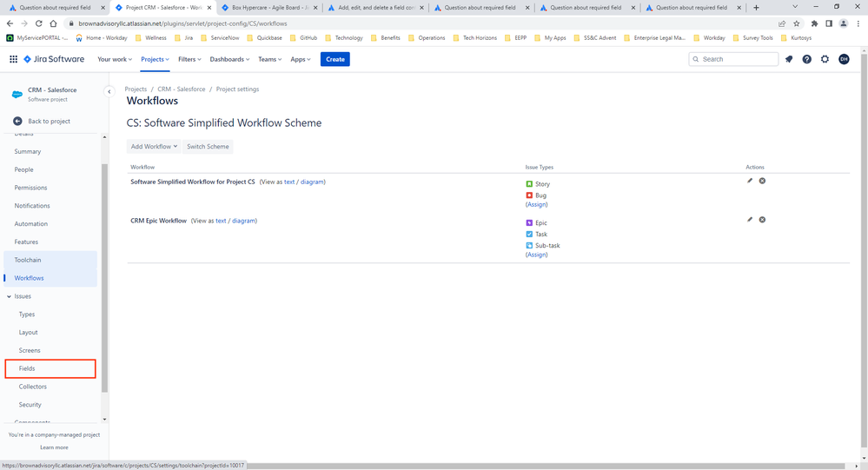
Task: View CRM Epic Workflow as diagram
Action: coord(243,221)
